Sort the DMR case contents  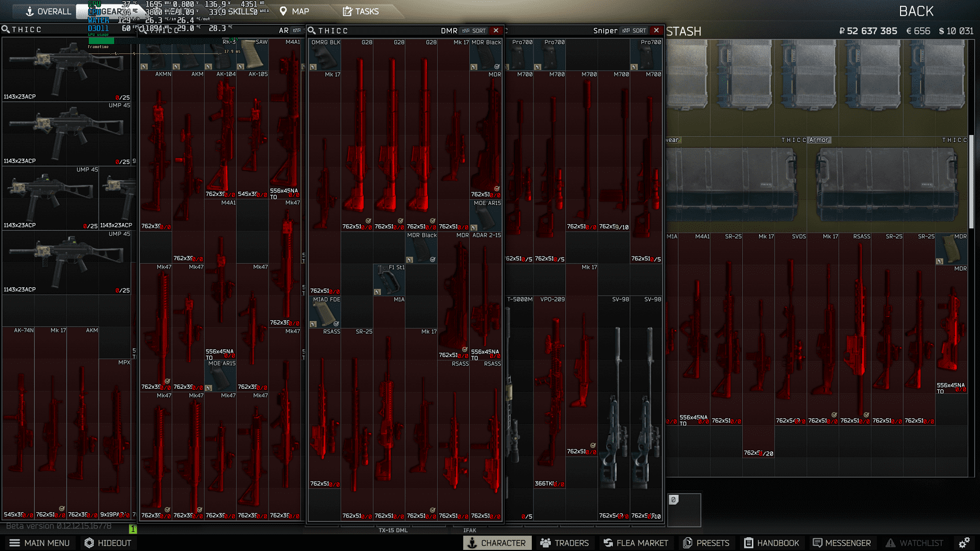(474, 31)
